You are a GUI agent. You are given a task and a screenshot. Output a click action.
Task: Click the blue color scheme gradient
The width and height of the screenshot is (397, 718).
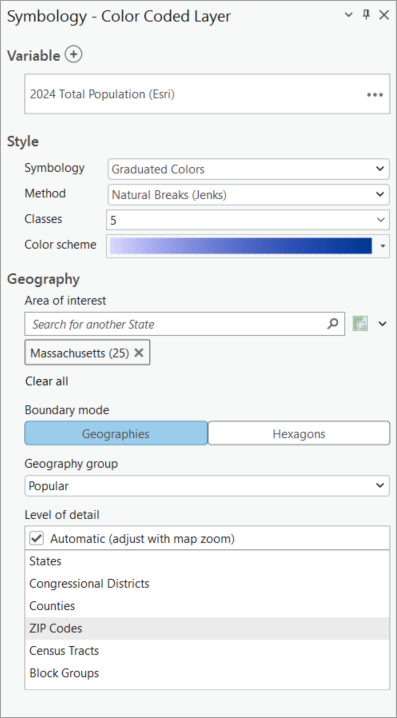(241, 246)
